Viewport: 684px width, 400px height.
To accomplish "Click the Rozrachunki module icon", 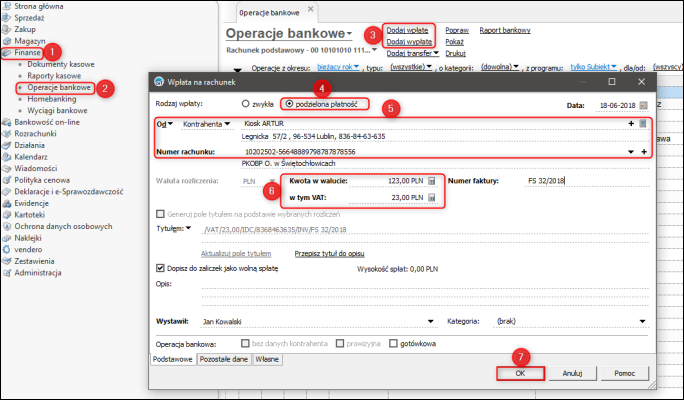I will click(7, 133).
